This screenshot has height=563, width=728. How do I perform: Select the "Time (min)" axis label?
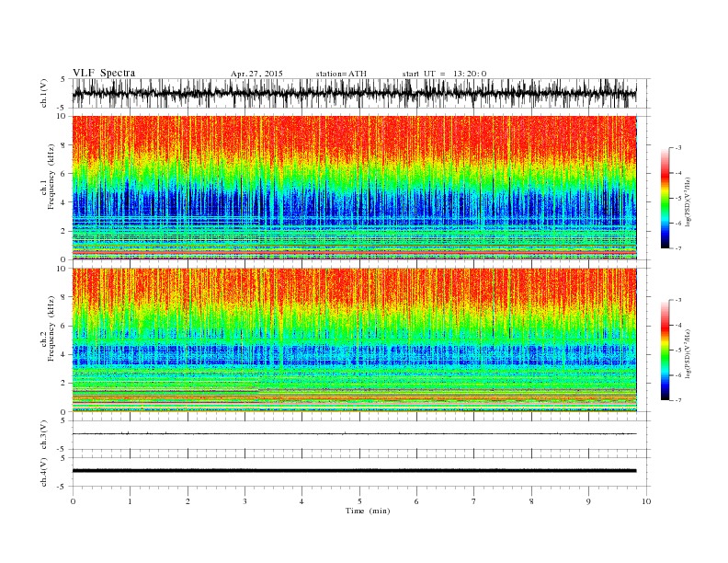(x=368, y=511)
